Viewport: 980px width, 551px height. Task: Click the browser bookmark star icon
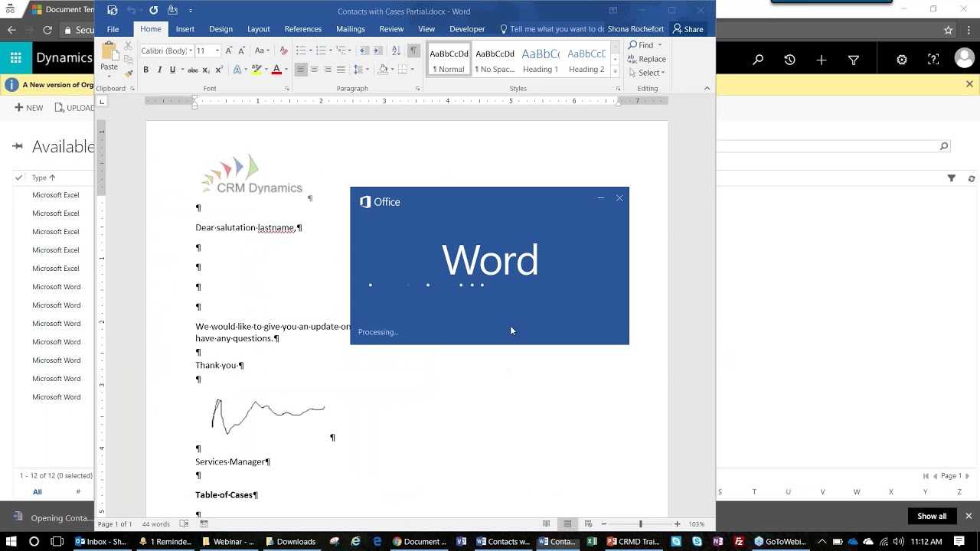pyautogui.click(x=949, y=30)
